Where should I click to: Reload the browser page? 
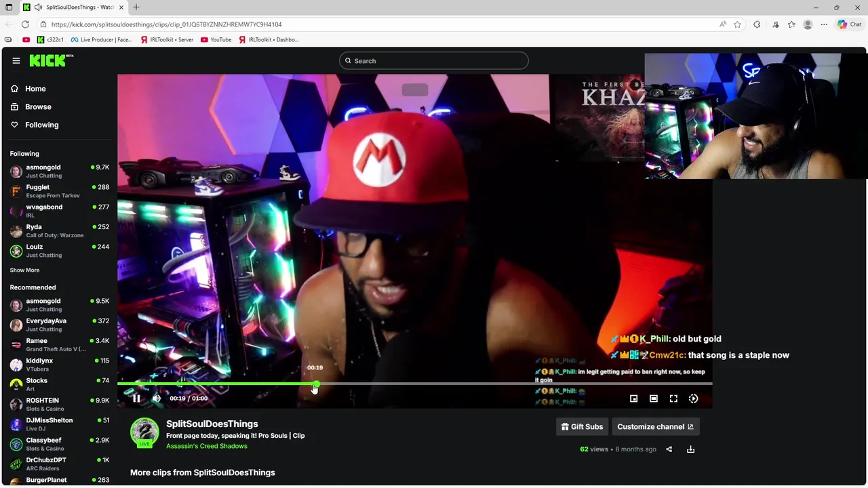click(x=25, y=24)
